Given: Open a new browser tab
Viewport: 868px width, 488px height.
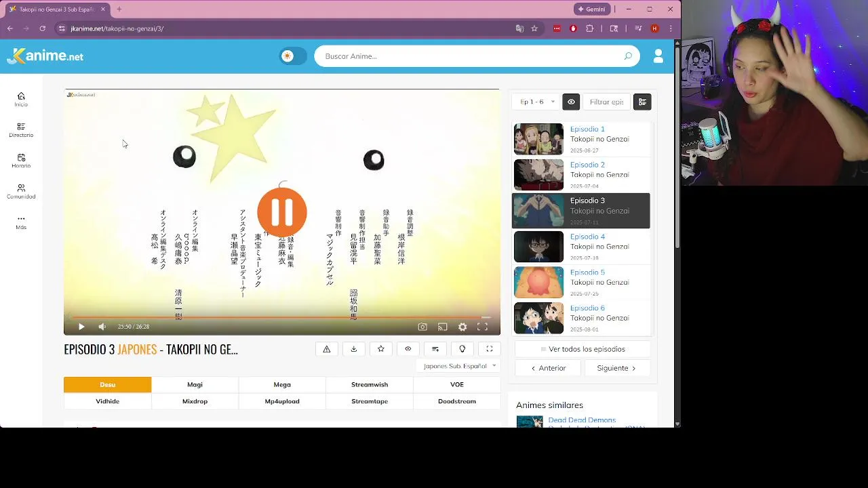Looking at the screenshot, I should (x=119, y=9).
